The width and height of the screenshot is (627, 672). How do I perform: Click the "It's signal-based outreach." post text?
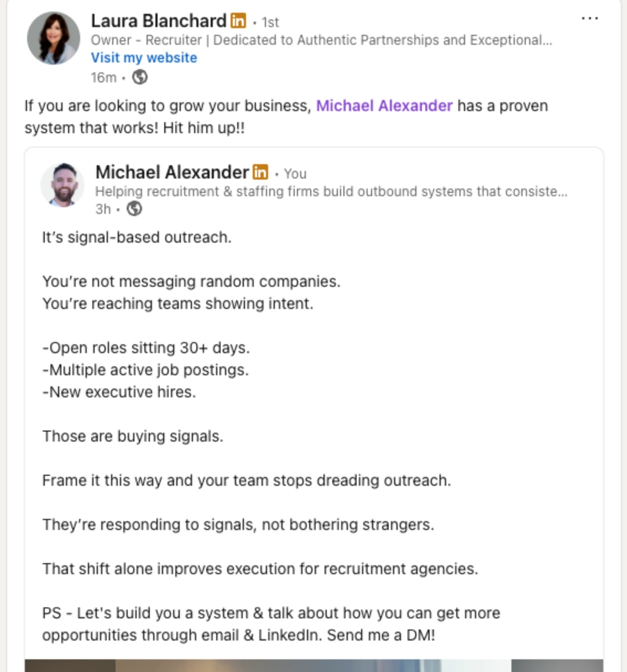pyautogui.click(x=137, y=238)
